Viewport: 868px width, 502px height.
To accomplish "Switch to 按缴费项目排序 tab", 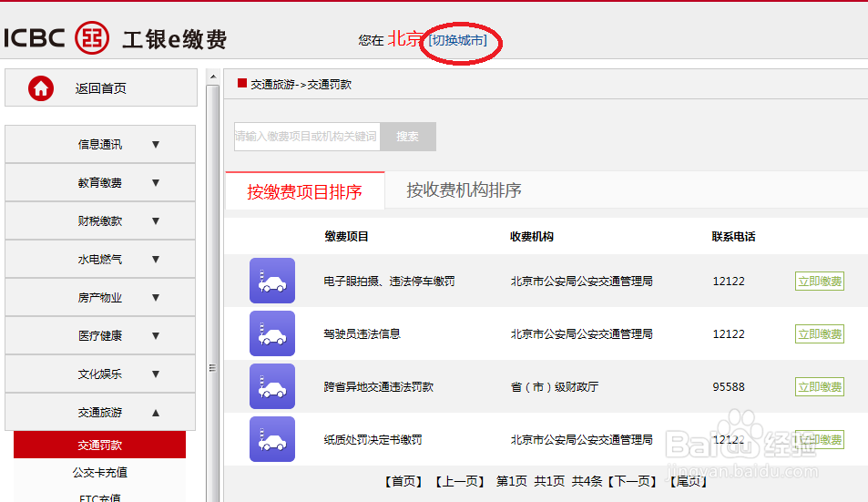I will (304, 191).
